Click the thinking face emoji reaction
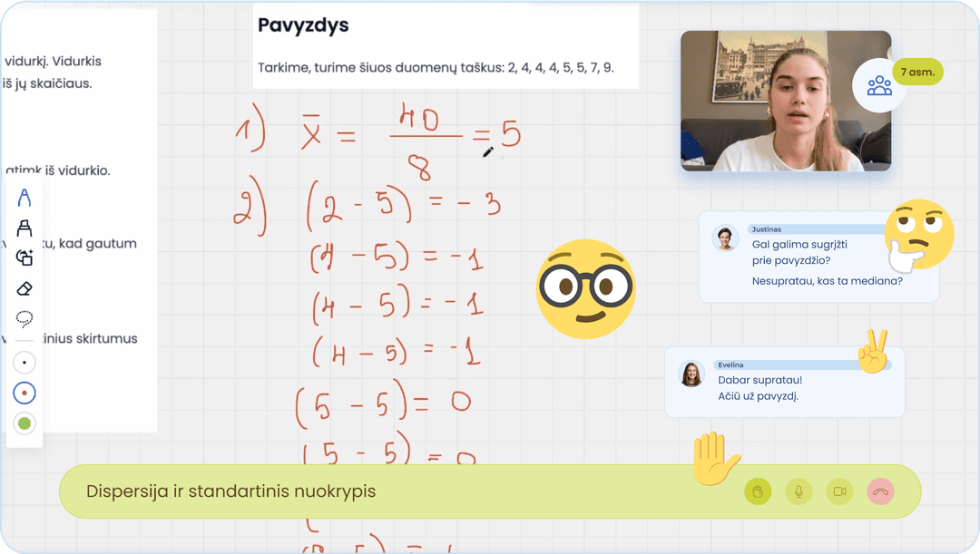This screenshot has width=980, height=554. [918, 236]
